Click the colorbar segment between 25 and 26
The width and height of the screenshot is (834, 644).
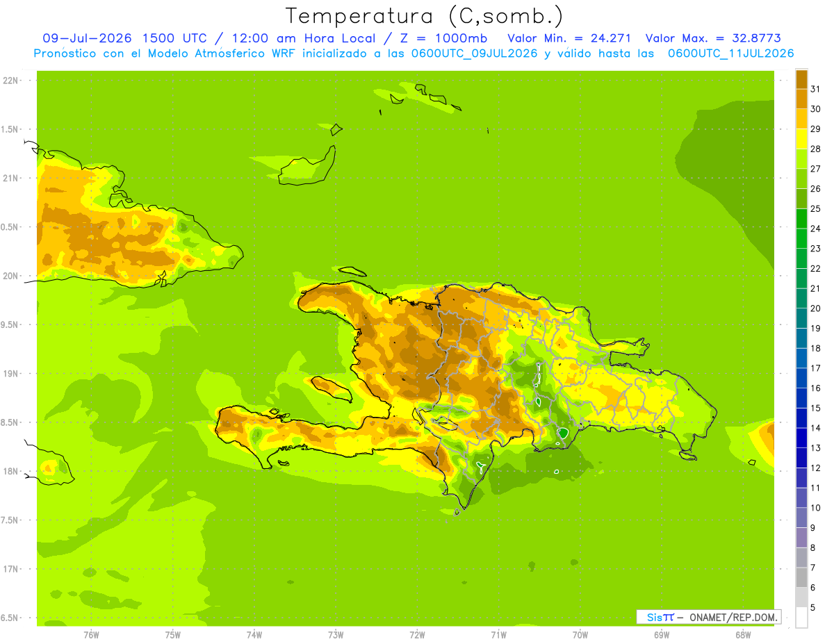(x=801, y=199)
